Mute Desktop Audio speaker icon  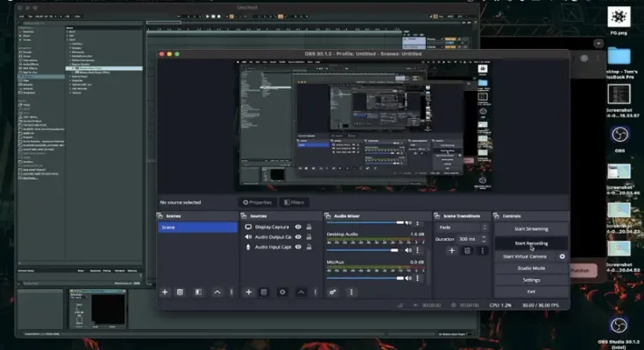point(409,250)
